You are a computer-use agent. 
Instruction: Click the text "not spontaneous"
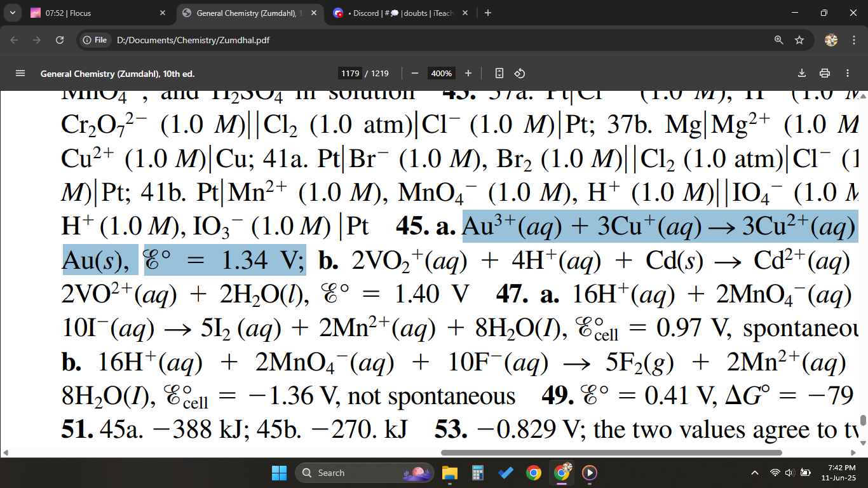click(x=432, y=396)
